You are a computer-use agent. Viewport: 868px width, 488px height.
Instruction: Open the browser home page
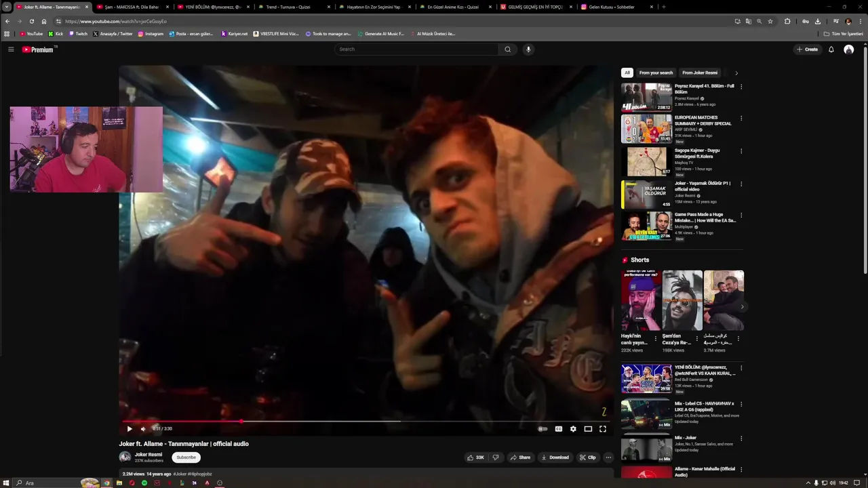click(44, 21)
